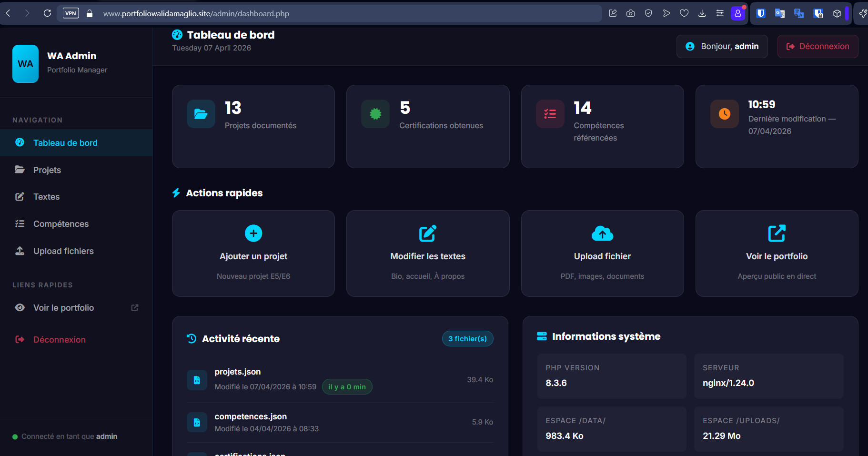Click the folder icon on Projets documentés card
The image size is (868, 456).
click(x=201, y=114)
